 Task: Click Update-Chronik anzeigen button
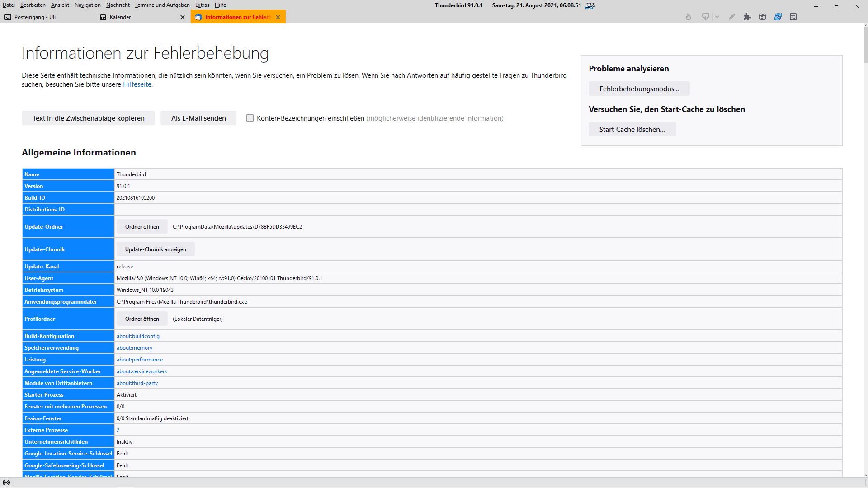[x=156, y=249]
